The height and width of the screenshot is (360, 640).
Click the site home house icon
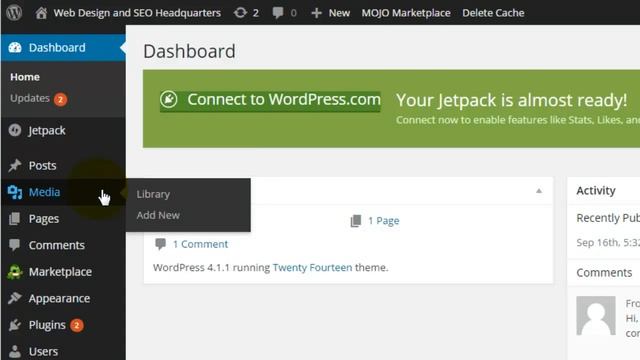pos(41,13)
